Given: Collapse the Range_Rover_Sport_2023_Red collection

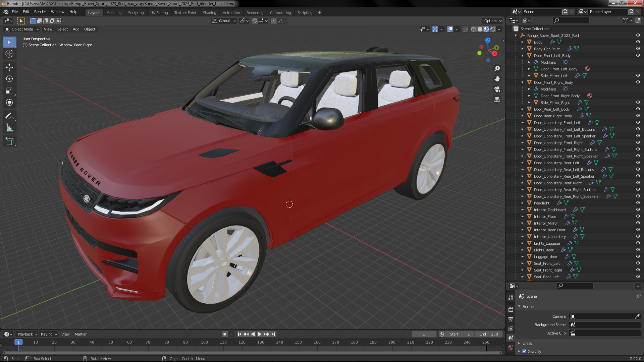Looking at the screenshot, I should pos(516,35).
